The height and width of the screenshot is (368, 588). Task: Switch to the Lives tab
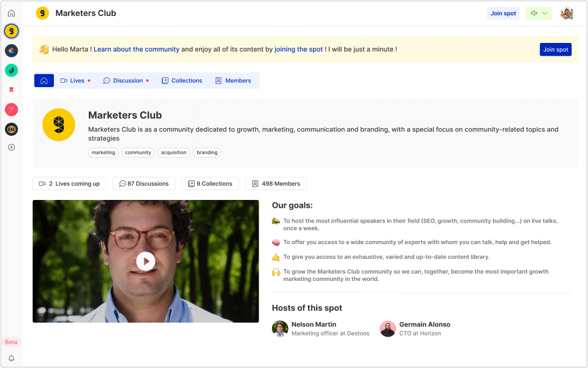click(75, 80)
